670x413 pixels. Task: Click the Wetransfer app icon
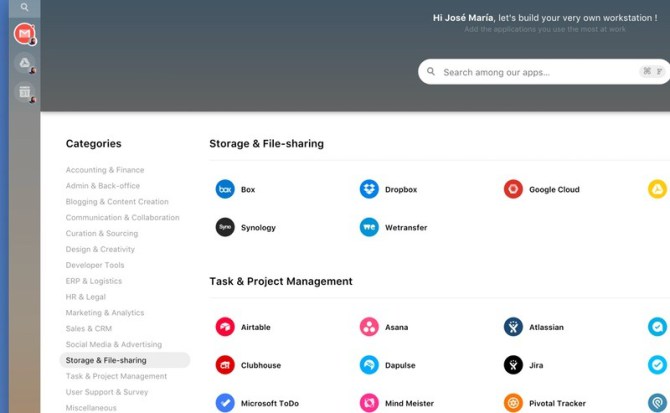tap(369, 227)
